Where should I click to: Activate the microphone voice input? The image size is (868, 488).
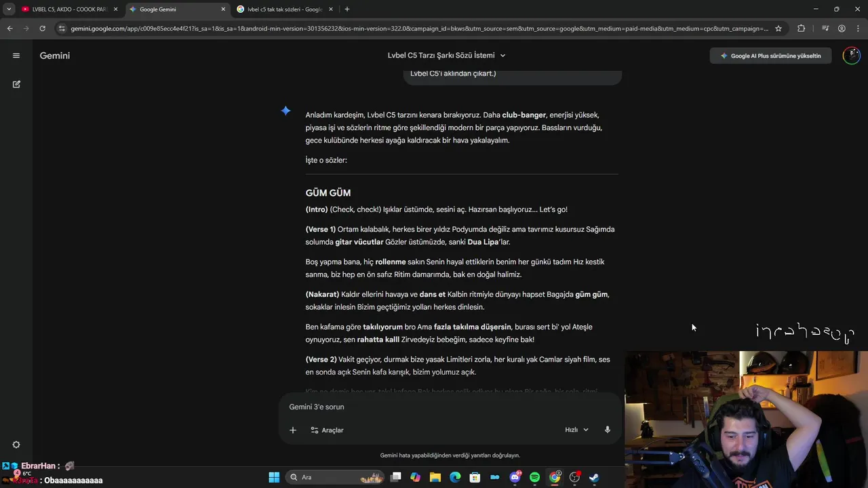[x=608, y=430]
